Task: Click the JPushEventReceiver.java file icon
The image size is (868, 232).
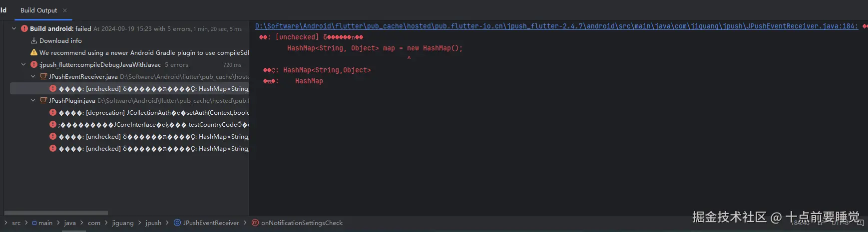Action: point(43,77)
